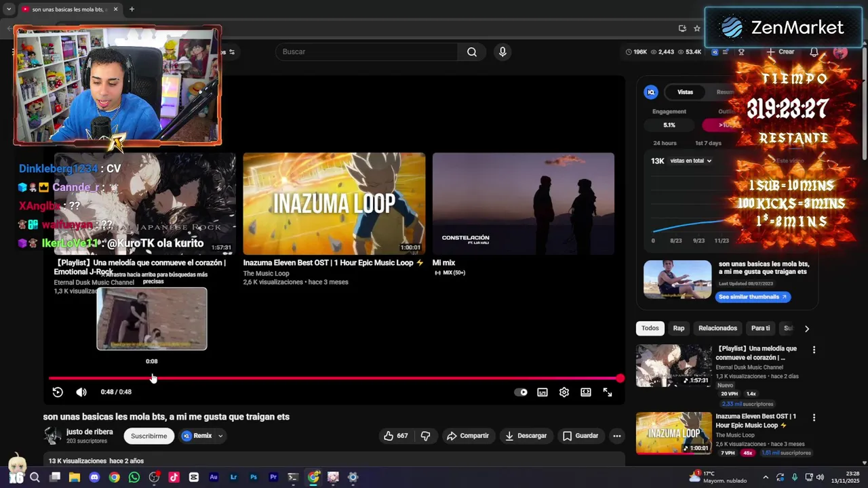Open the vidIQ list icon in header

click(x=726, y=52)
